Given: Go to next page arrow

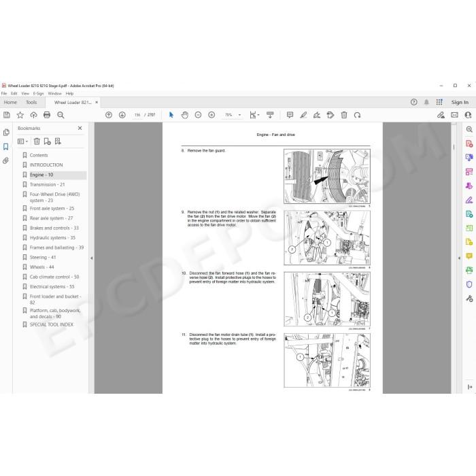Looking at the screenshot, I should (122, 115).
